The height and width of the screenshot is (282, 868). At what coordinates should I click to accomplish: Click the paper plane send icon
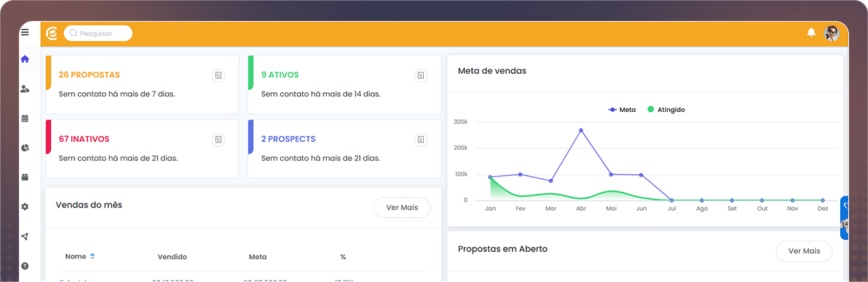point(25,237)
